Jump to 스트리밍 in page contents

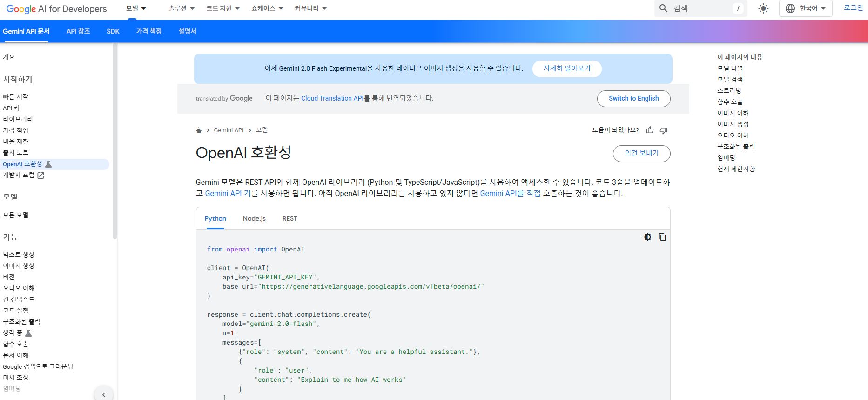[x=729, y=91]
